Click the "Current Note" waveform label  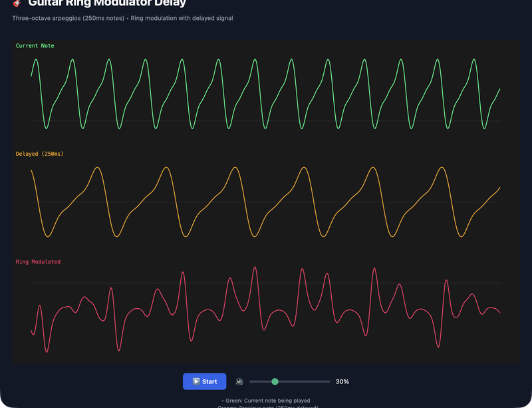[35, 45]
